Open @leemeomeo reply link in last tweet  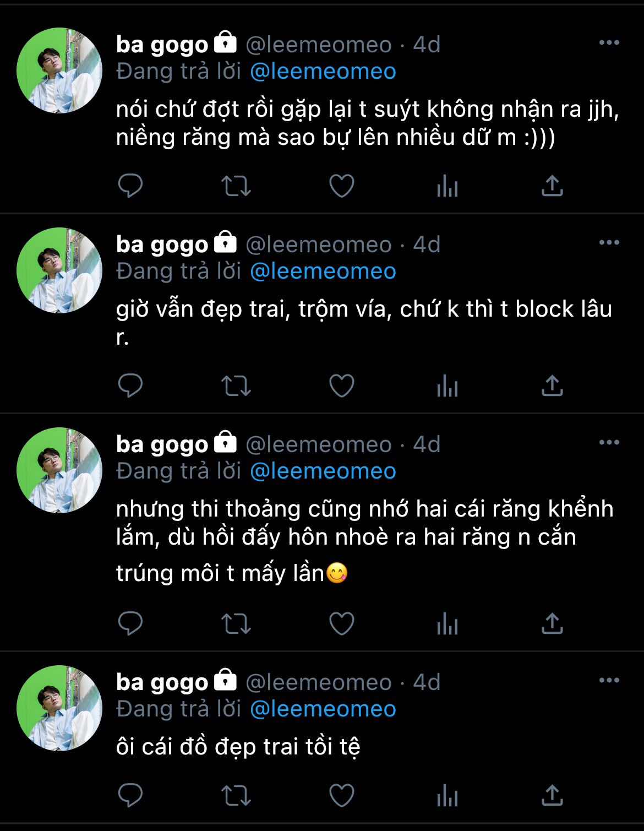[323, 709]
